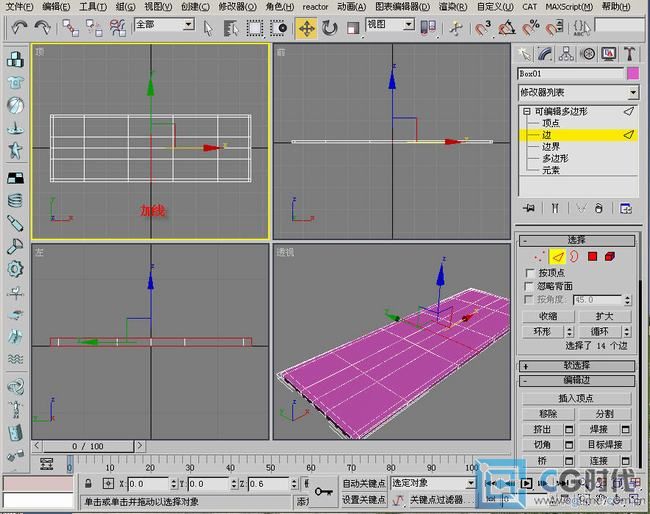Open the Extrude (挤出) settings box
This screenshot has width=650, height=514.
click(x=569, y=429)
